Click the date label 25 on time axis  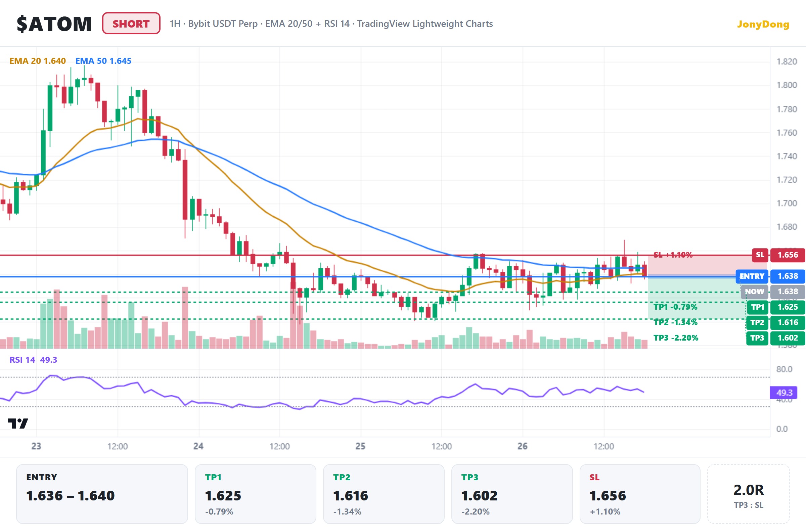pos(360,446)
